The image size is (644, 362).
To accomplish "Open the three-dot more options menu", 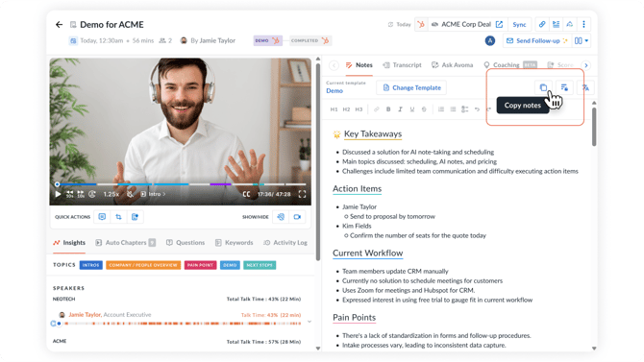I will 583,24.
